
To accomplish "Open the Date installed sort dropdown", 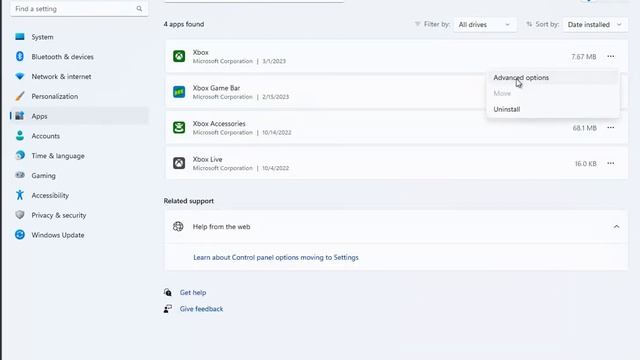I will click(595, 24).
